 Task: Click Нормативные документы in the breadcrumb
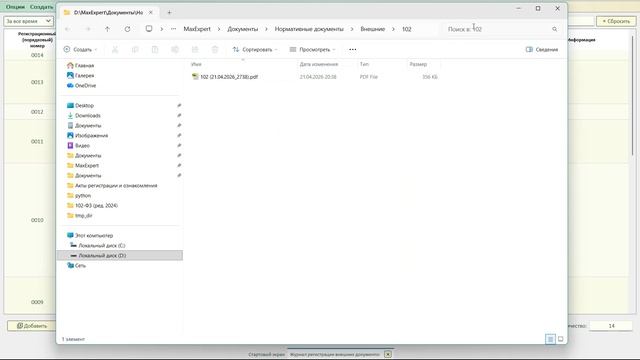coord(309,29)
